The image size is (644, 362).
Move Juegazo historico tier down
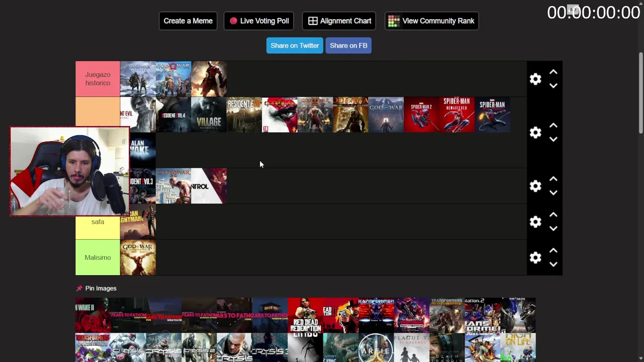[553, 85]
